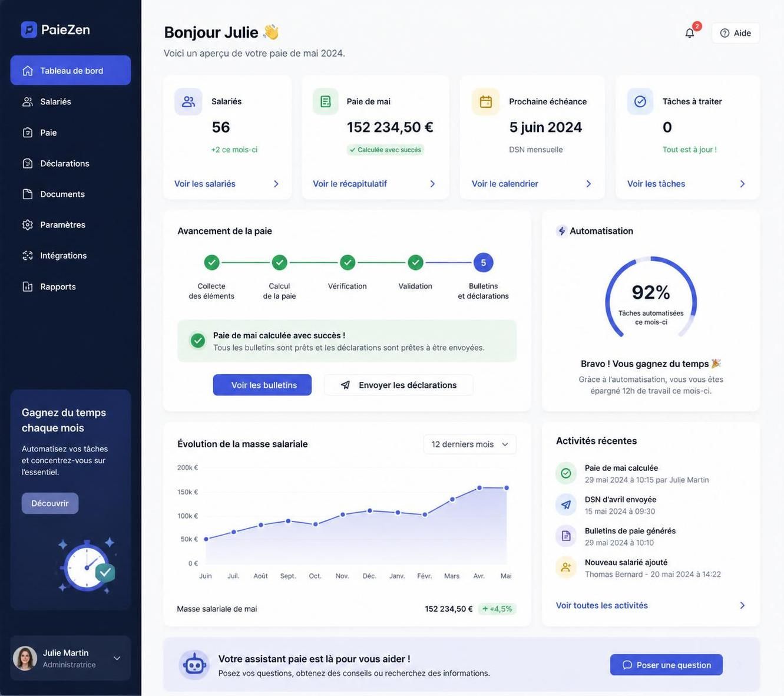Click the 'Tout est à jour !' text
Image resolution: width=784 pixels, height=696 pixels.
click(690, 150)
